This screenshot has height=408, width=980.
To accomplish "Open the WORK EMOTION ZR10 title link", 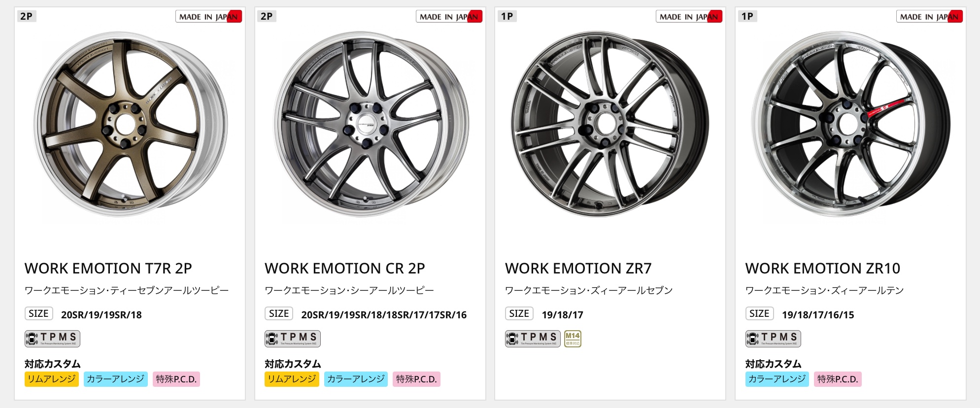I will [823, 269].
